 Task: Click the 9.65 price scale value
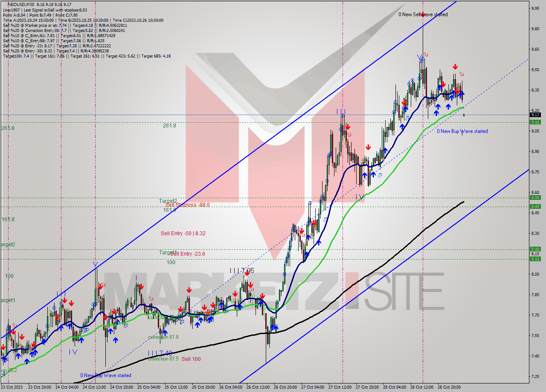tap(535, 49)
